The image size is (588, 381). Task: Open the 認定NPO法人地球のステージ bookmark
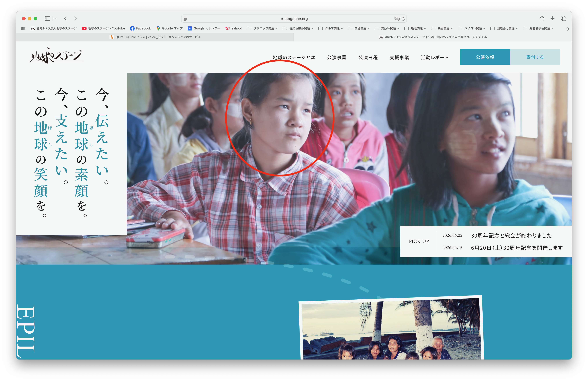coord(54,28)
